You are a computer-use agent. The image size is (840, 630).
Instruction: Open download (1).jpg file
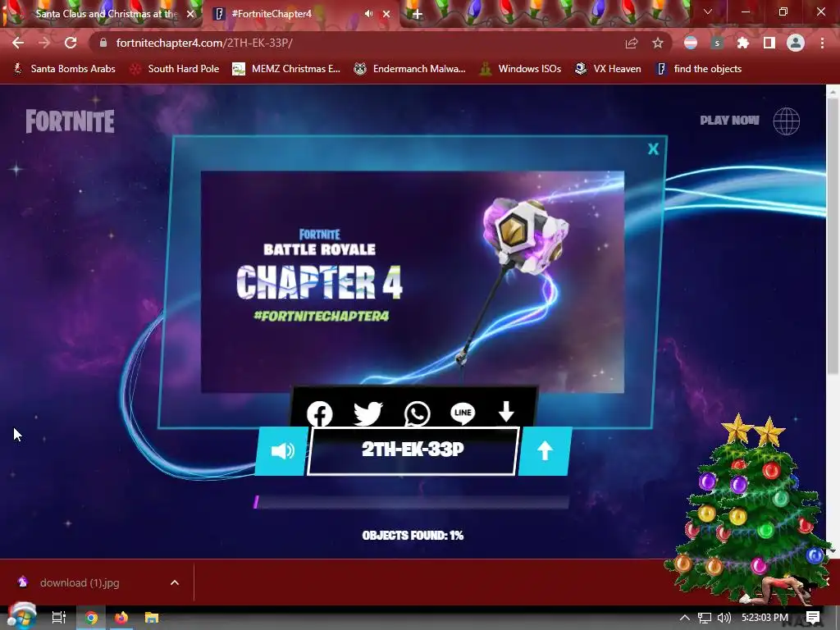80,583
